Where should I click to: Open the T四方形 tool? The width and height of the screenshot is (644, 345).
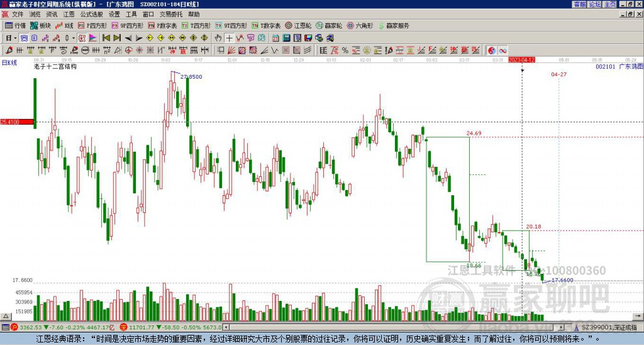click(196, 25)
